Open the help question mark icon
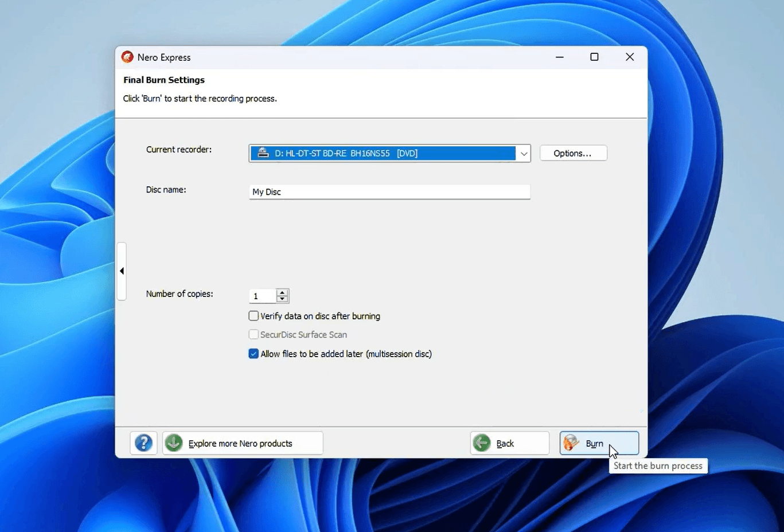The height and width of the screenshot is (532, 784). 143,443
